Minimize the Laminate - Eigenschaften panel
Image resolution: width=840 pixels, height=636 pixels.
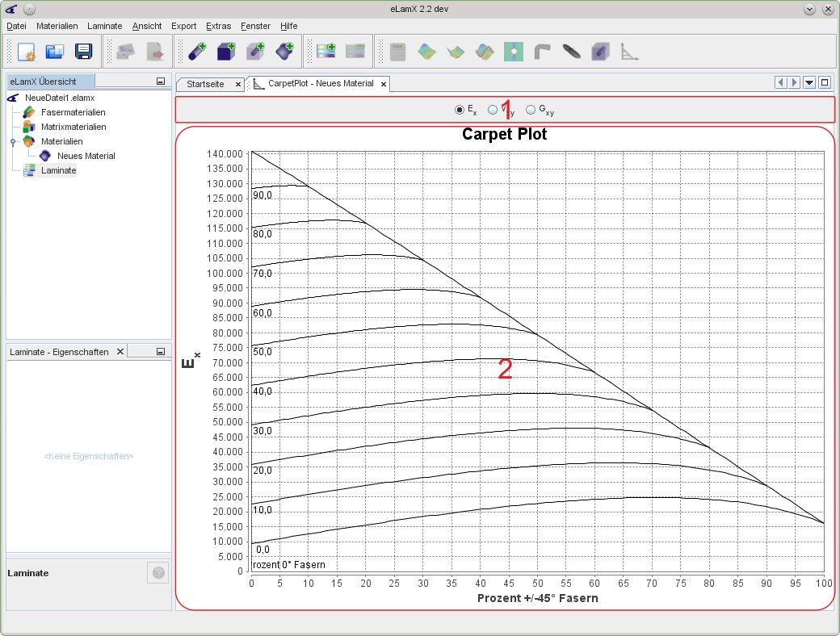click(160, 352)
